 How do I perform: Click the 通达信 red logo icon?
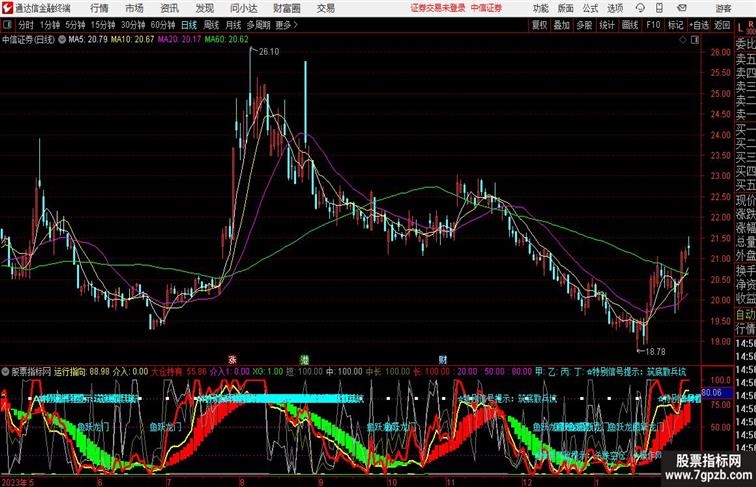point(7,8)
